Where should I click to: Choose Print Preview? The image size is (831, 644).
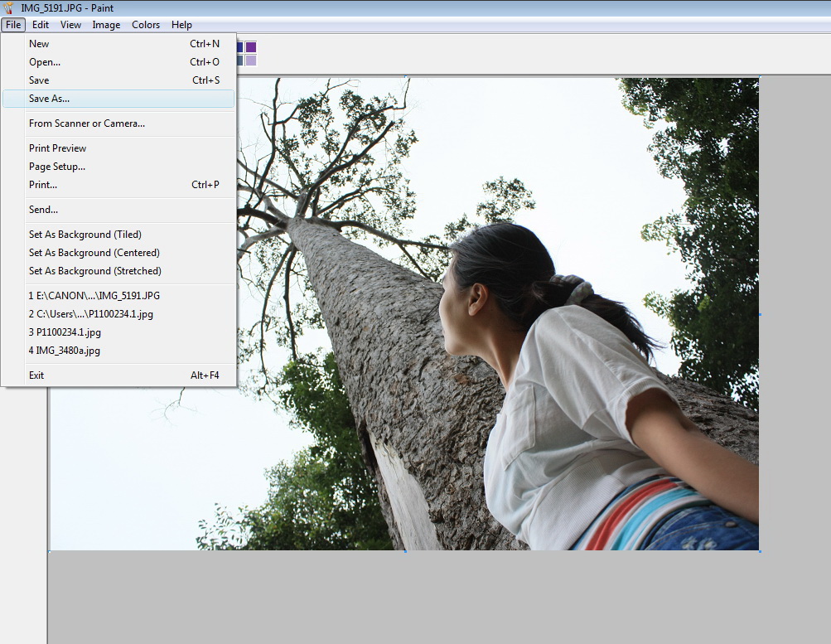(58, 148)
